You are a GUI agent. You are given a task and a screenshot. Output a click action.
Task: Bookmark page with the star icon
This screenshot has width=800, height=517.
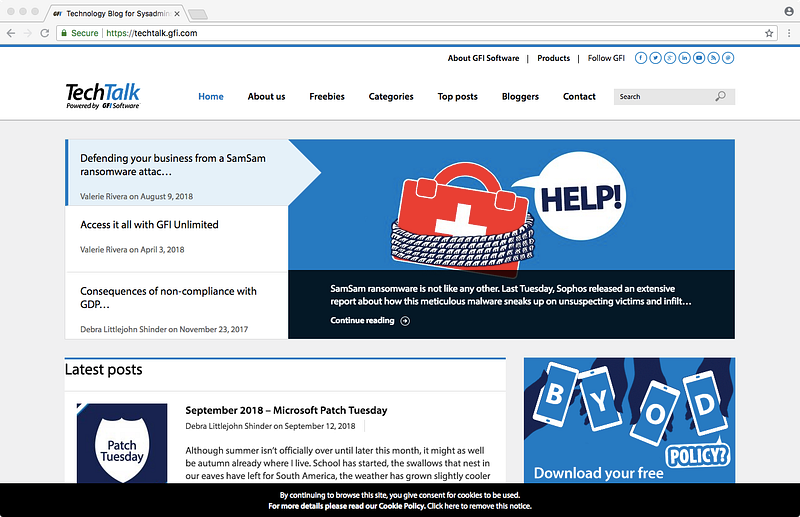pyautogui.click(x=769, y=33)
